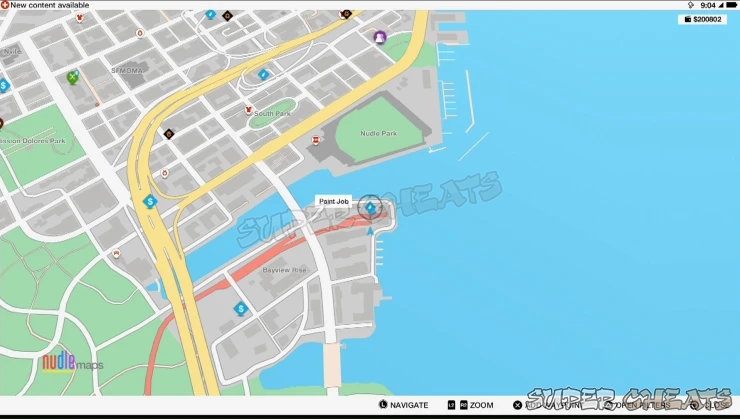Image resolution: width=740 pixels, height=419 pixels.
Task: Select the black diamond overlapping the top highway
Action: (x=346, y=14)
